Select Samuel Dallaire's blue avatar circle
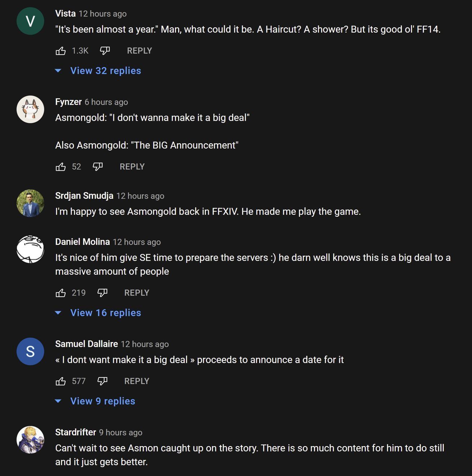The height and width of the screenshot is (476, 472). [31, 351]
